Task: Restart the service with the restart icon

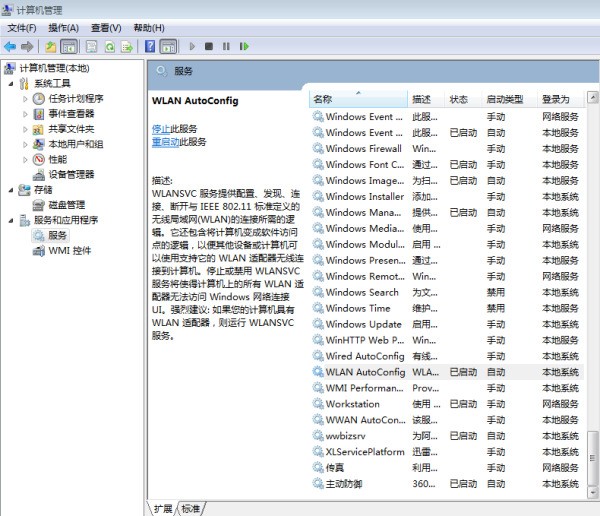Action: (244, 46)
